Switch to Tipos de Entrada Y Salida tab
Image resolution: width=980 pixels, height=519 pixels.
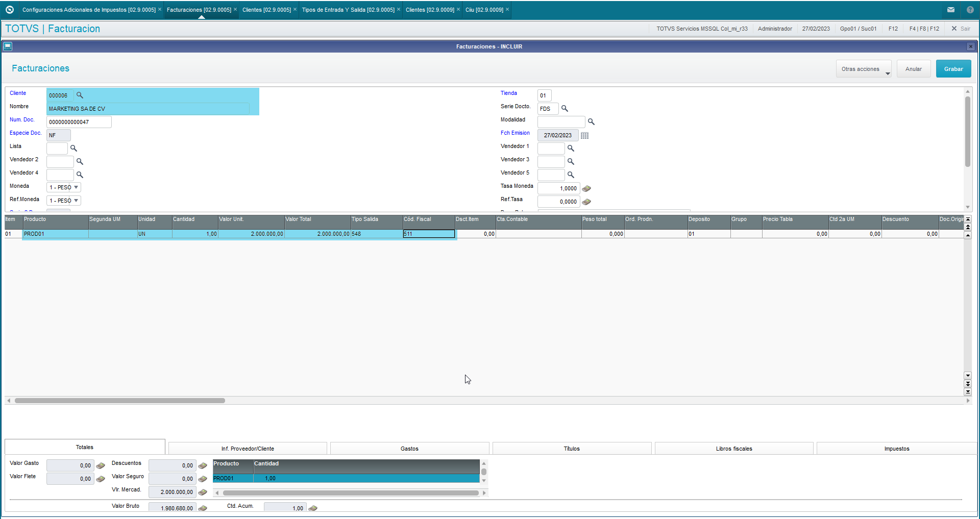point(348,10)
